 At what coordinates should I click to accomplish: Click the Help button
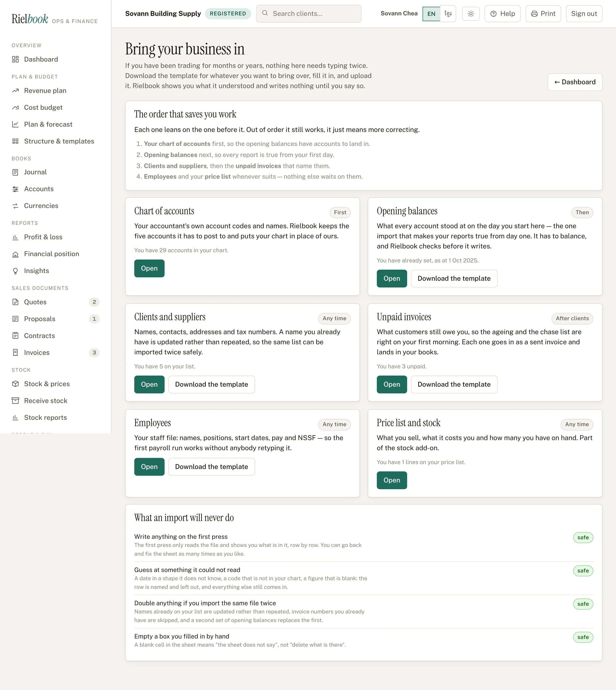coord(503,14)
